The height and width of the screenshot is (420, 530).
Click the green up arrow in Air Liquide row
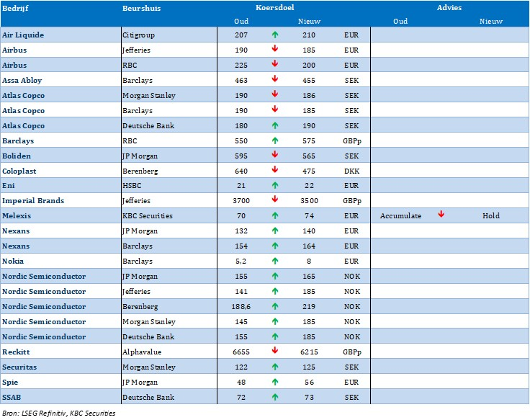(x=275, y=35)
